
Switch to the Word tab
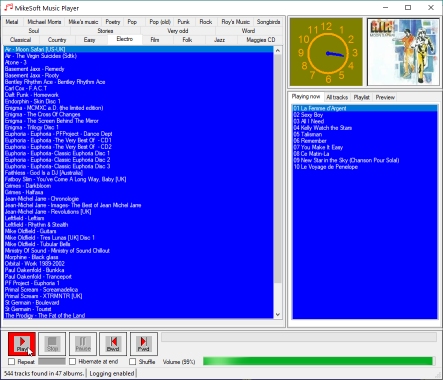click(x=248, y=31)
